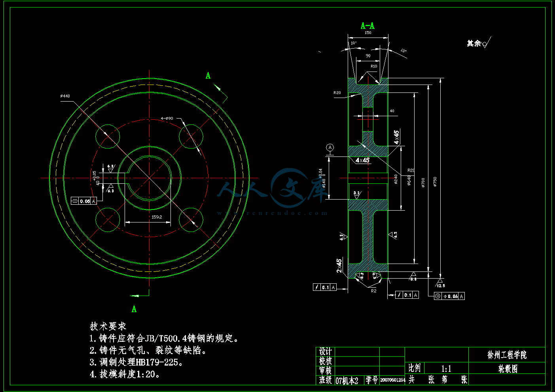Click the 设计 cell in title block
555x392 pixels.
pyautogui.click(x=326, y=351)
